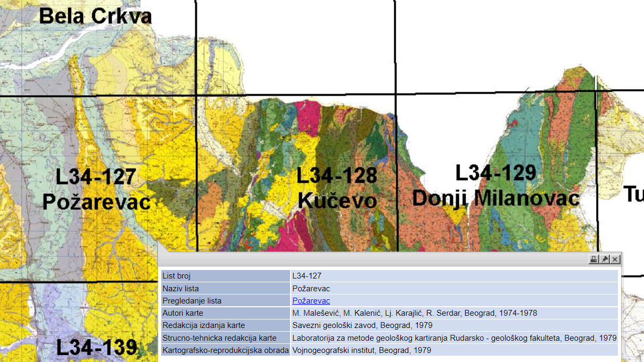Pin the map sheet info panel

click(x=604, y=259)
